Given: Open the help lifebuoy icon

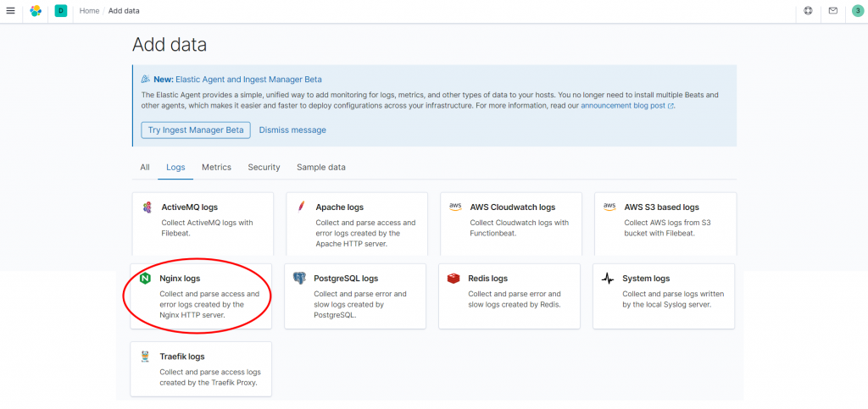Looking at the screenshot, I should pos(808,10).
